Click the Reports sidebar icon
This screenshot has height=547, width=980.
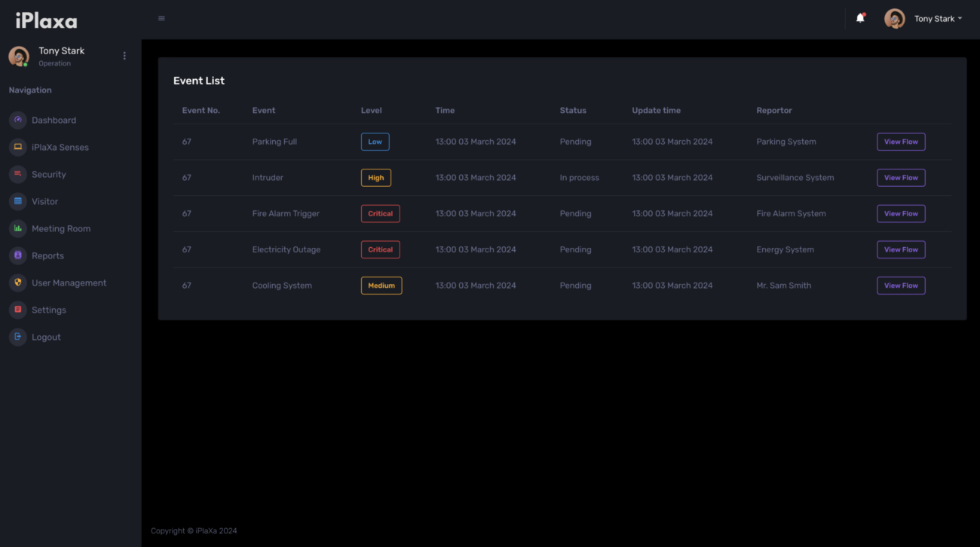point(18,255)
